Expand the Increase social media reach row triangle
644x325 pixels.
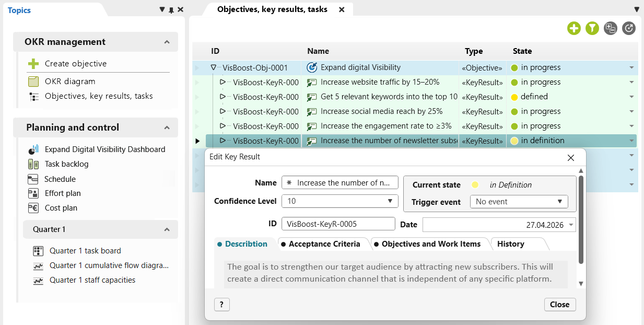point(223,111)
